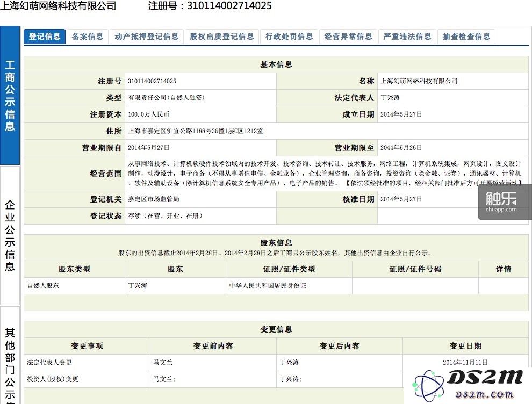Click the 证照/证件类型 column header
The height and width of the screenshot is (404, 532).
pyautogui.click(x=289, y=269)
